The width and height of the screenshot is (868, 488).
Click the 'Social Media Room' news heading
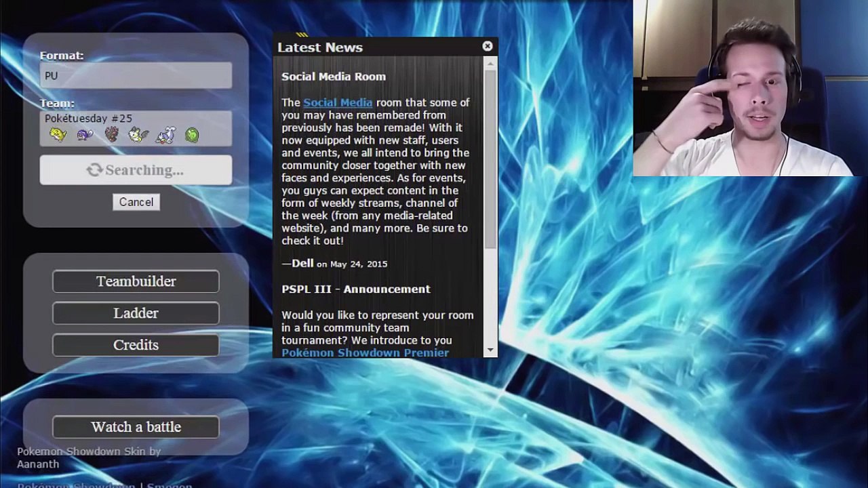click(x=334, y=77)
